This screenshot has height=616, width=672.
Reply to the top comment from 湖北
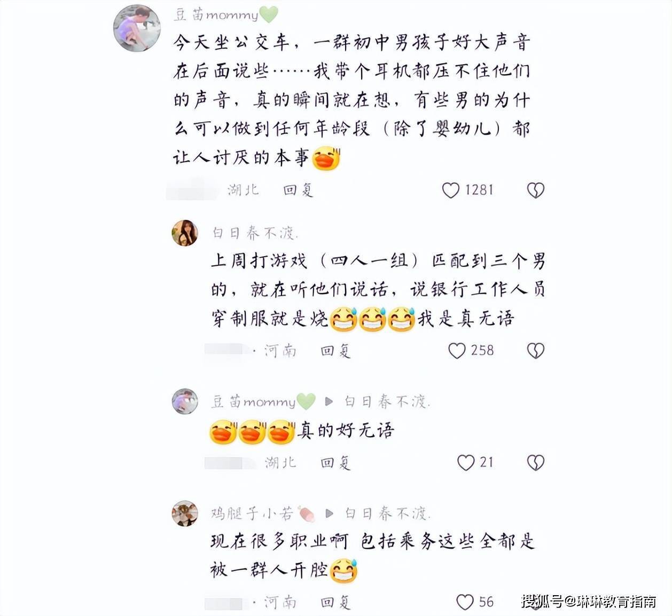click(x=298, y=190)
